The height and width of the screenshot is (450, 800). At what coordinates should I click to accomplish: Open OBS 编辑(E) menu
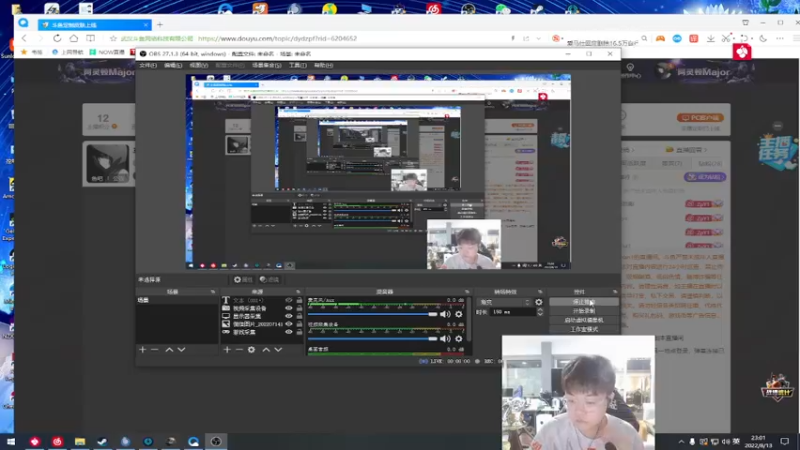[x=173, y=65]
